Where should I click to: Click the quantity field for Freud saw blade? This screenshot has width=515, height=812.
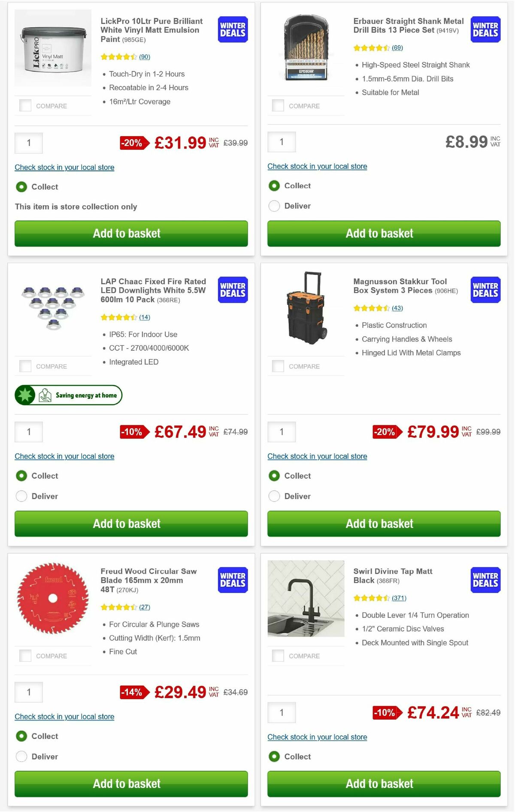[x=29, y=692]
